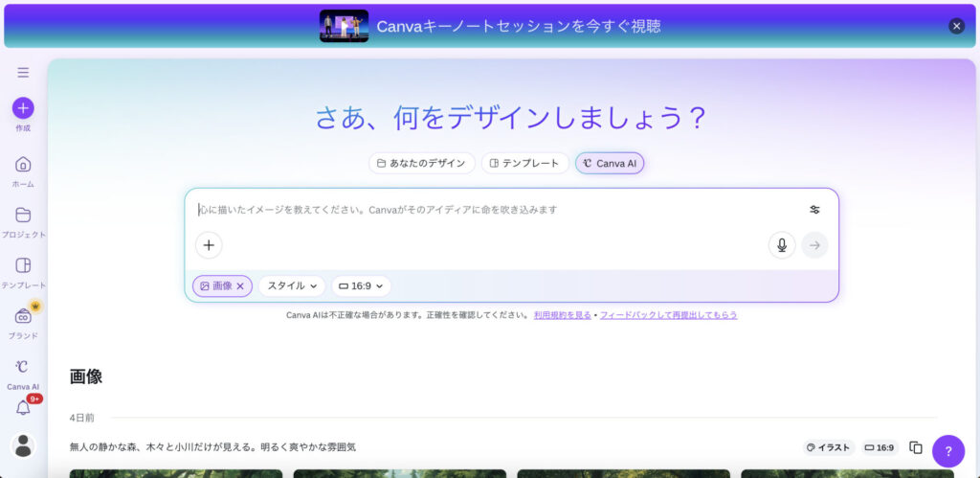Click the plus attach button in prompt box
Screen dimensions: 980x478
click(x=209, y=245)
